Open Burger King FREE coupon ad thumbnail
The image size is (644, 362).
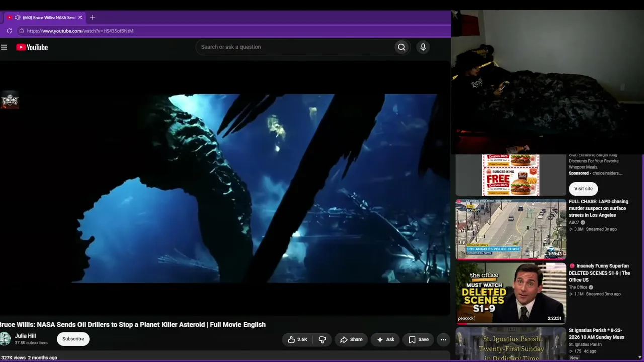[511, 175]
